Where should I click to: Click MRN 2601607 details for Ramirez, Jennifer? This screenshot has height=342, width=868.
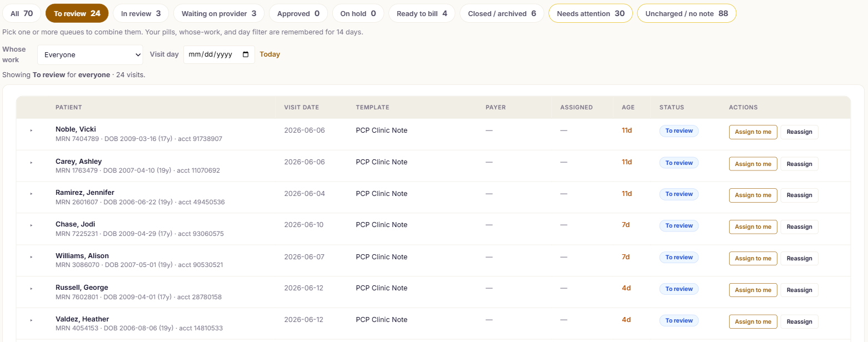coord(140,202)
